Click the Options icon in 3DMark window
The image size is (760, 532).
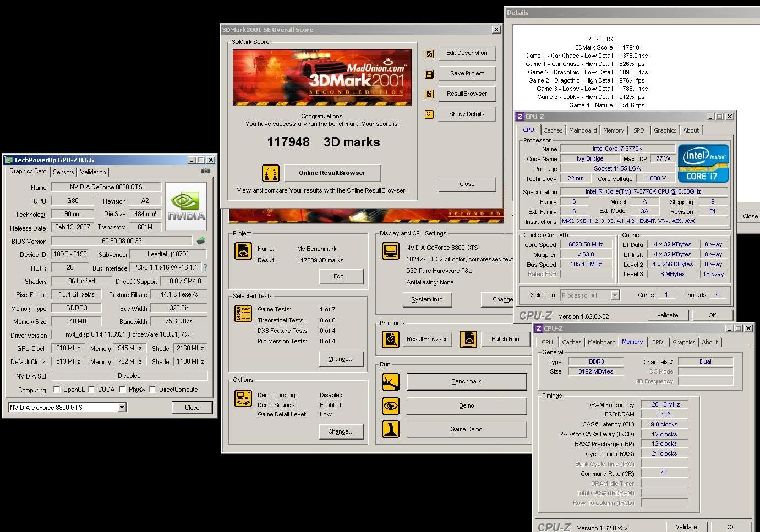coord(243,398)
